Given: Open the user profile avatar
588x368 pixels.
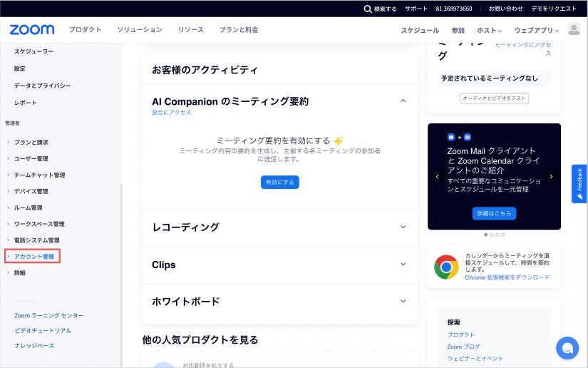Looking at the screenshot, I should pos(574,29).
